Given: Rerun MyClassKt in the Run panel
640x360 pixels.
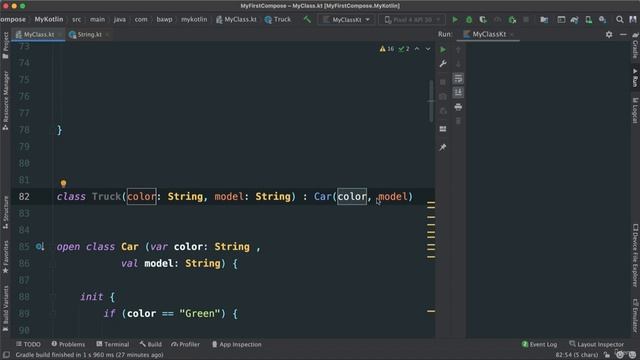Looking at the screenshot, I should click(x=443, y=49).
